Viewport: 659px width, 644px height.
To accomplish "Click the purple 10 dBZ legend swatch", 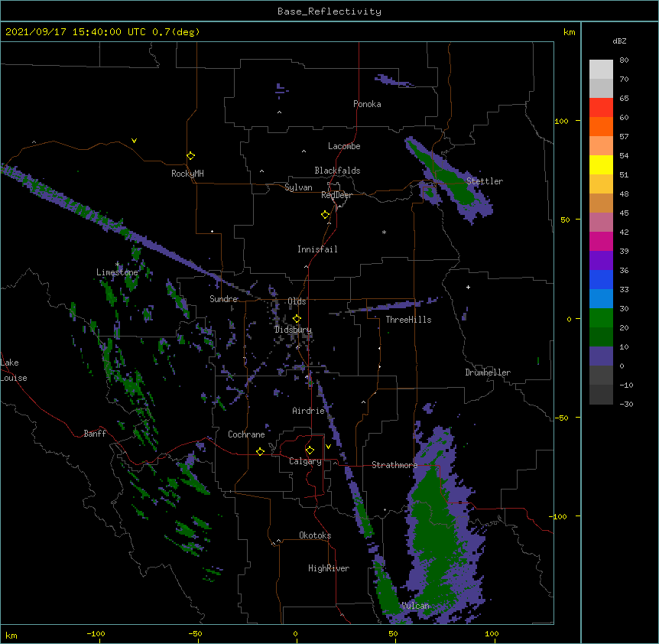I will point(601,356).
